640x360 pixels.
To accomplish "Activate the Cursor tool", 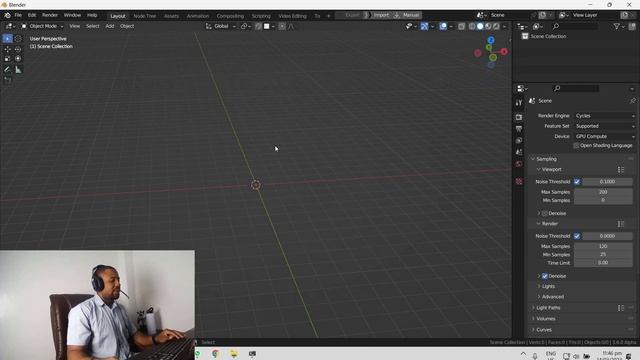I will click(x=18, y=39).
